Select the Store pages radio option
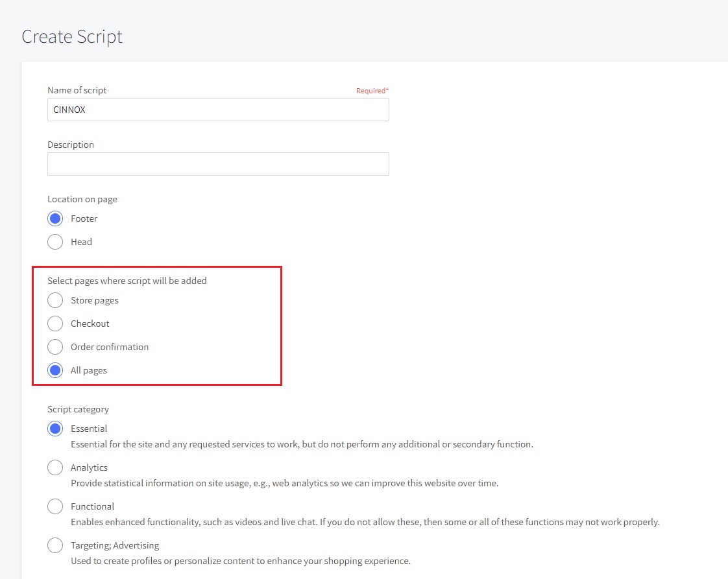 tap(56, 300)
